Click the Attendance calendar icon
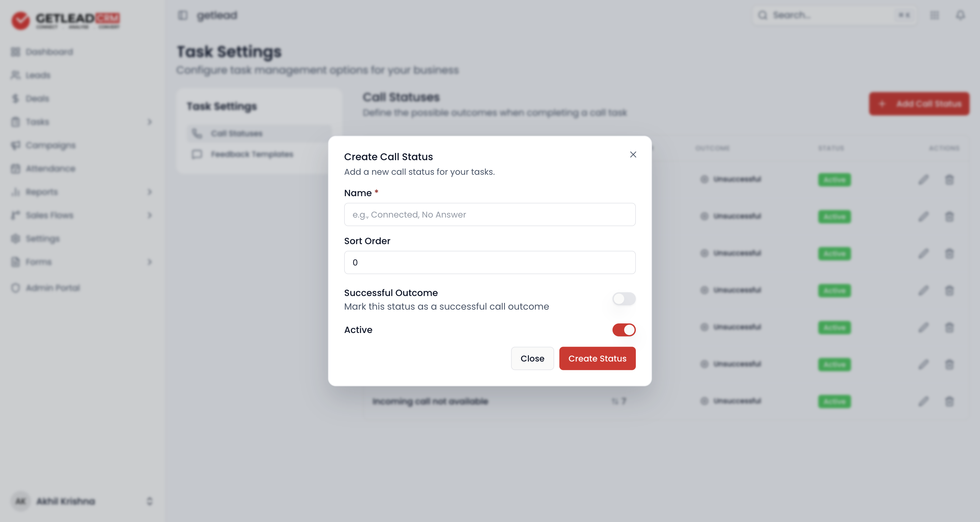Image resolution: width=980 pixels, height=522 pixels. 16,169
